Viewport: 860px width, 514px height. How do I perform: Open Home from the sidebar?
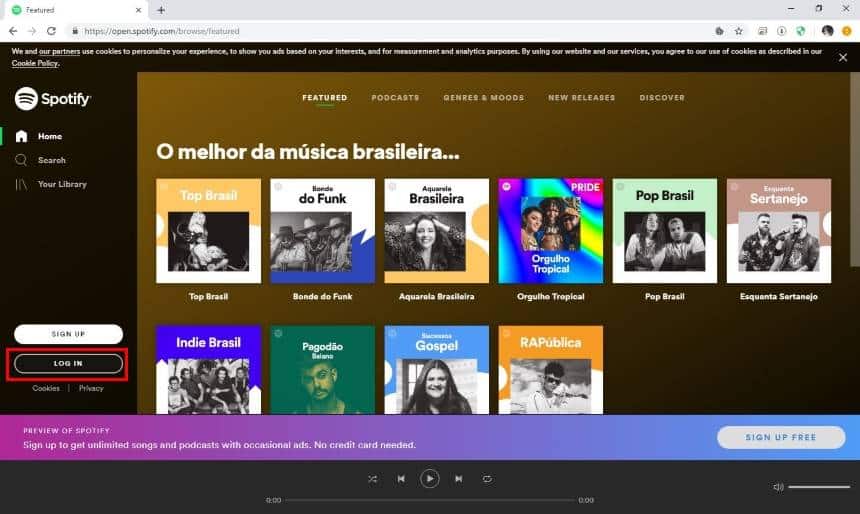point(49,136)
